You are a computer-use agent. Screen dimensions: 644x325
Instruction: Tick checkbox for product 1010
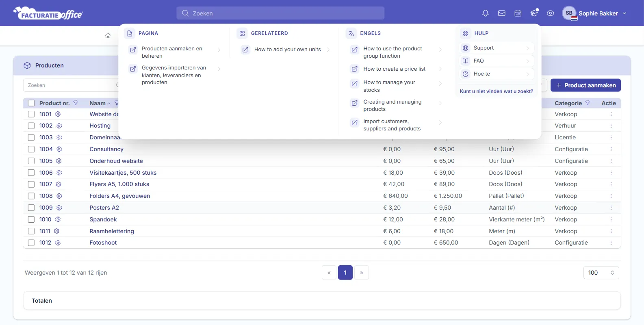pos(31,219)
